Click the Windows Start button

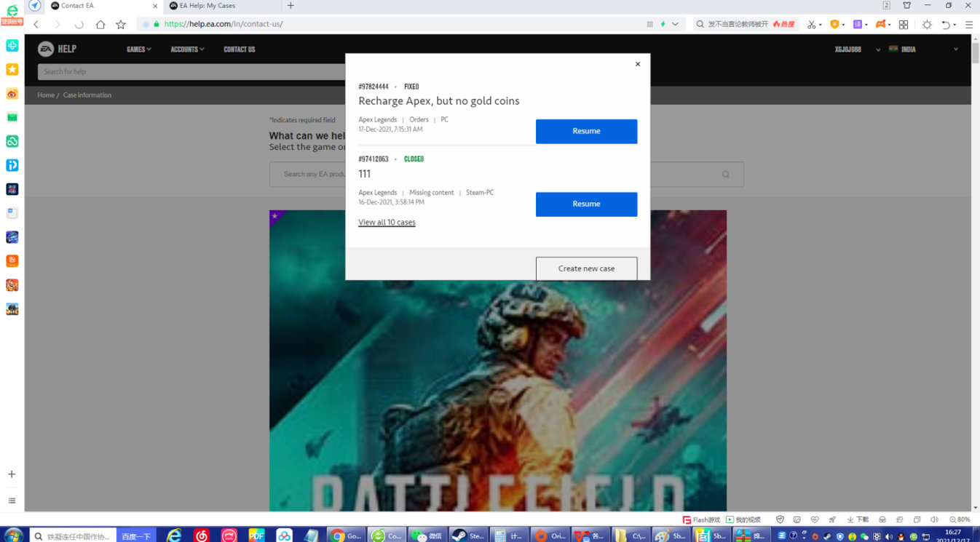13,535
